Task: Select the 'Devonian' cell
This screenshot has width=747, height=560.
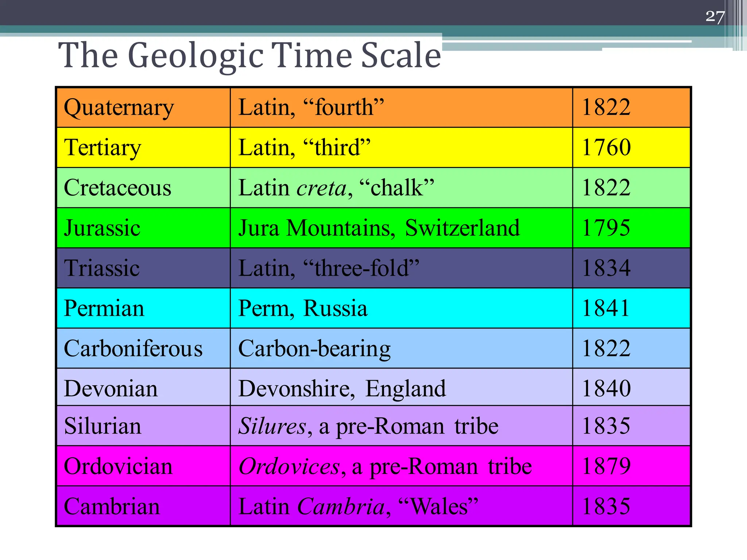Action: click(144, 387)
